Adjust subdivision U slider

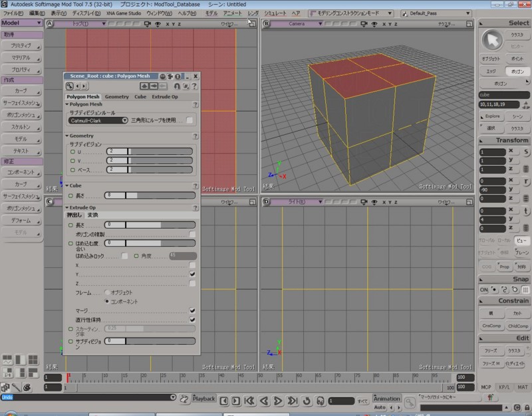coord(149,152)
